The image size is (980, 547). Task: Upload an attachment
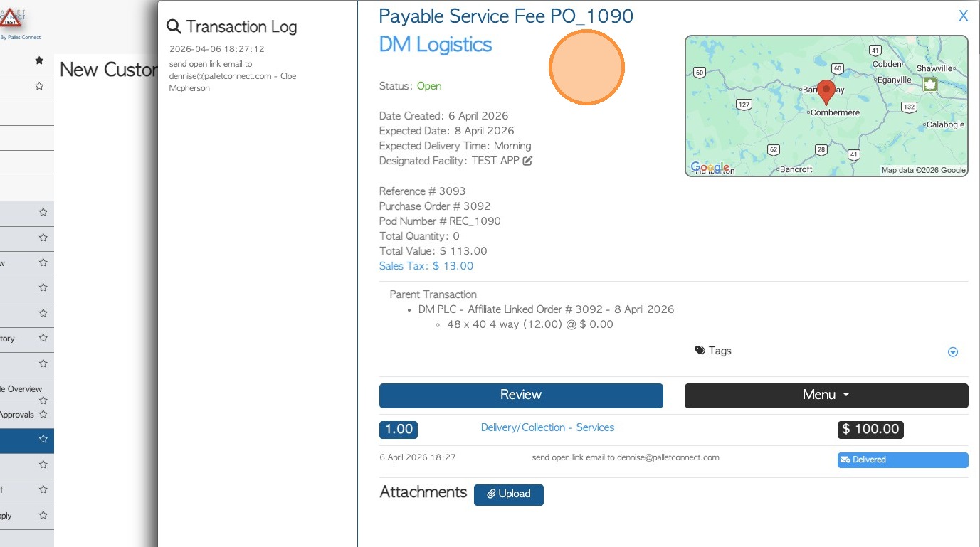click(x=508, y=494)
